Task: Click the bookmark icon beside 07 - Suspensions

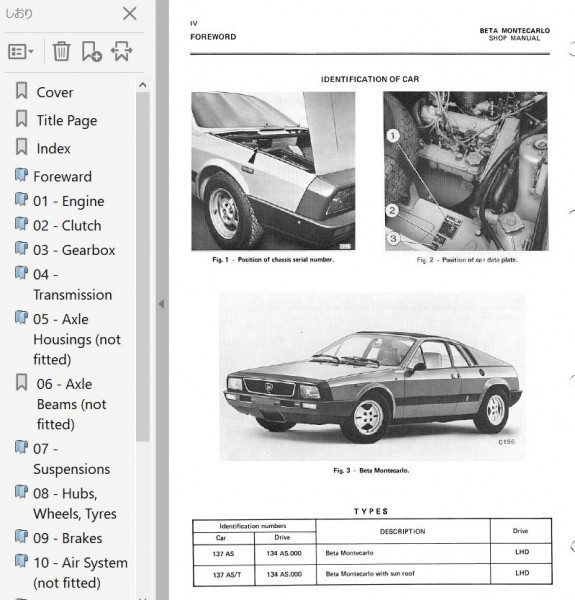Action: 21,447
